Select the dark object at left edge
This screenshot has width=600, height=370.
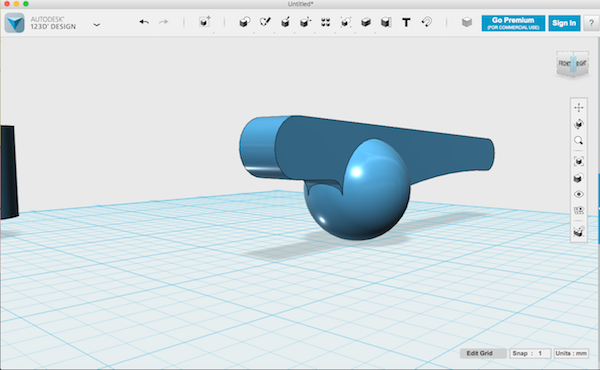(x=8, y=172)
